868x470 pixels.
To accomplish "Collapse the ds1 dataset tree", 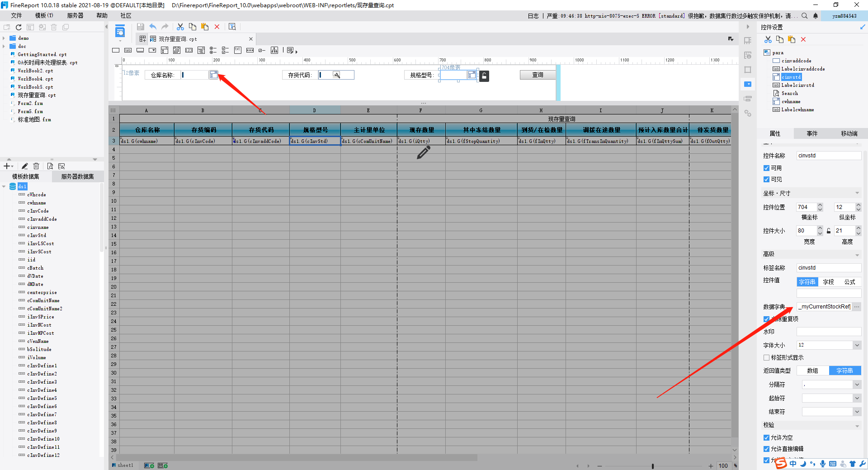I will 4,186.
